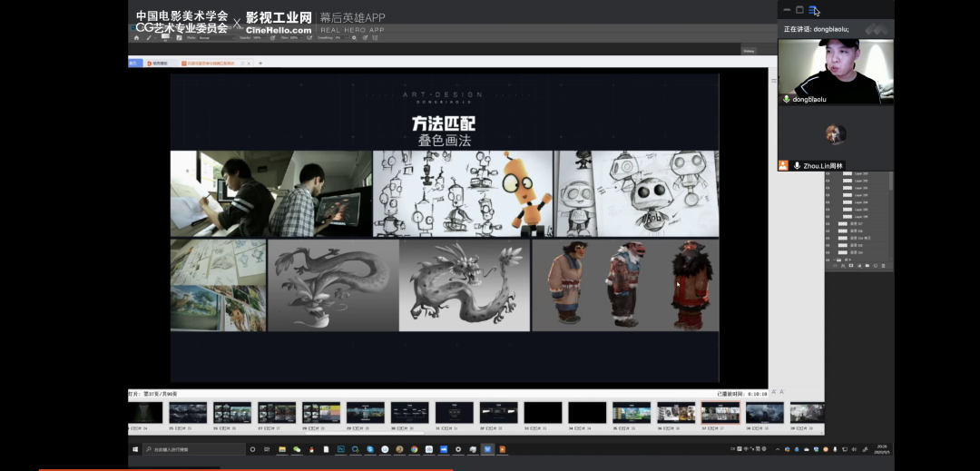This screenshot has width=980, height=471.
Task: Toggle visibility of third Layer row
Action: point(828,188)
